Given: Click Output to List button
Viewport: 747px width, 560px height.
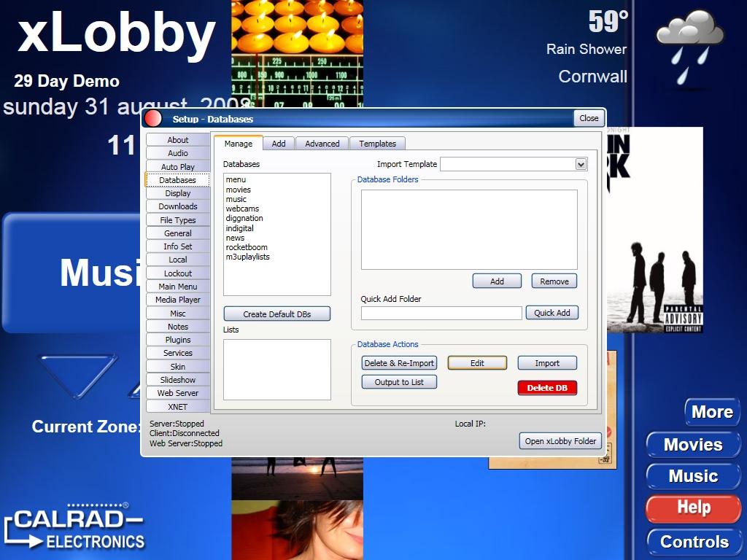Looking at the screenshot, I should (x=399, y=382).
